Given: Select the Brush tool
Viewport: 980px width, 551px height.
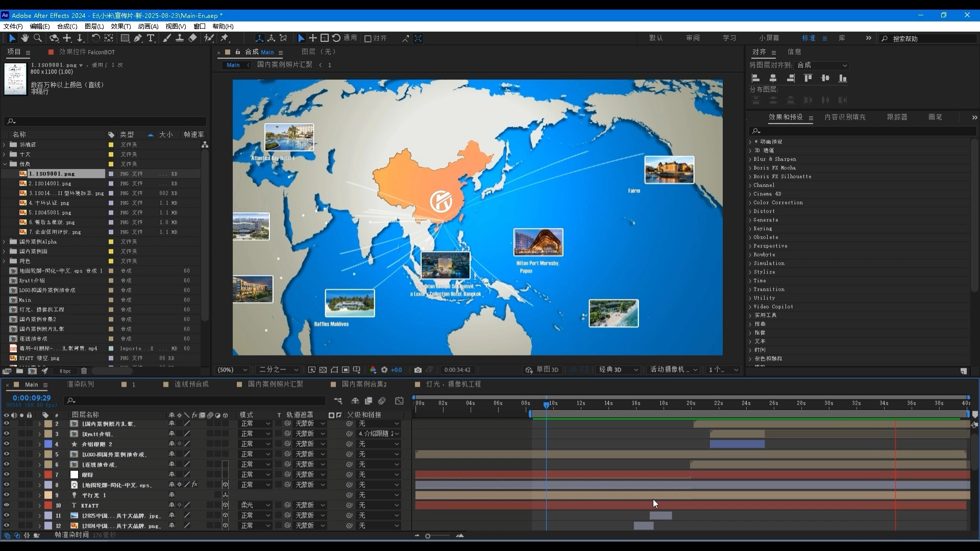Looking at the screenshot, I should tap(167, 38).
